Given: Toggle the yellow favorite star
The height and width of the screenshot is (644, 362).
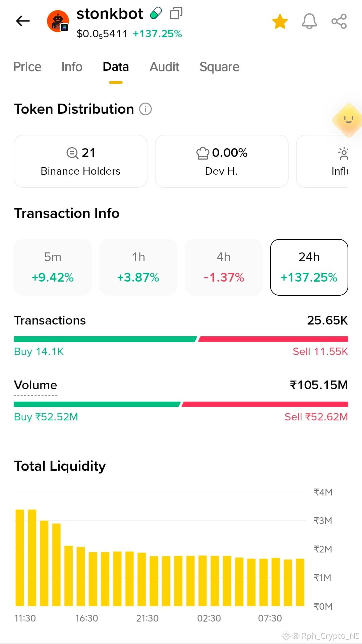Looking at the screenshot, I should (x=280, y=21).
